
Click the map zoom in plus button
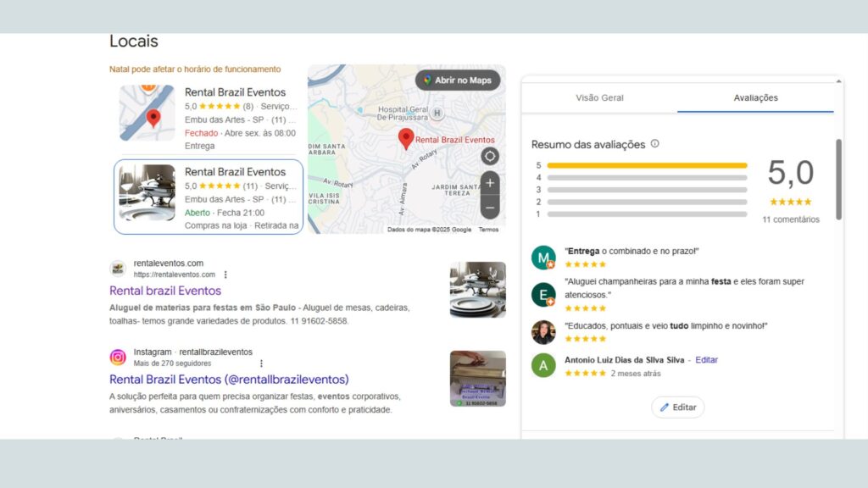pyautogui.click(x=490, y=183)
